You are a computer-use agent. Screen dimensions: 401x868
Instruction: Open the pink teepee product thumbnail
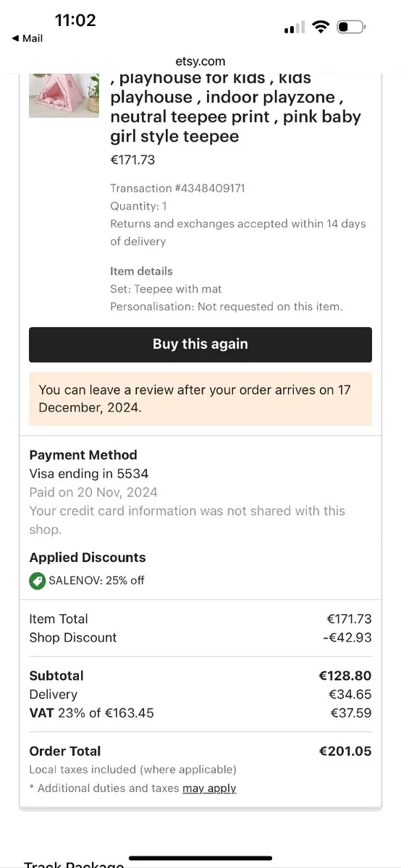click(64, 95)
